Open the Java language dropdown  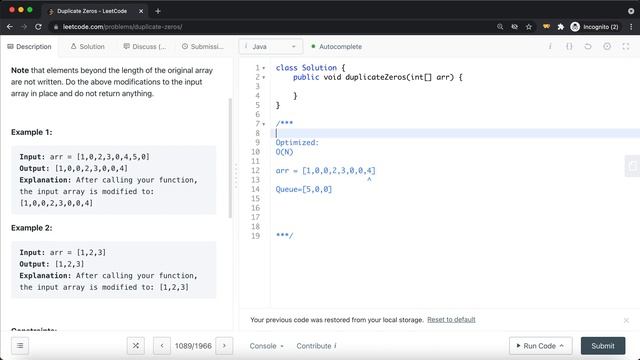coord(271,47)
